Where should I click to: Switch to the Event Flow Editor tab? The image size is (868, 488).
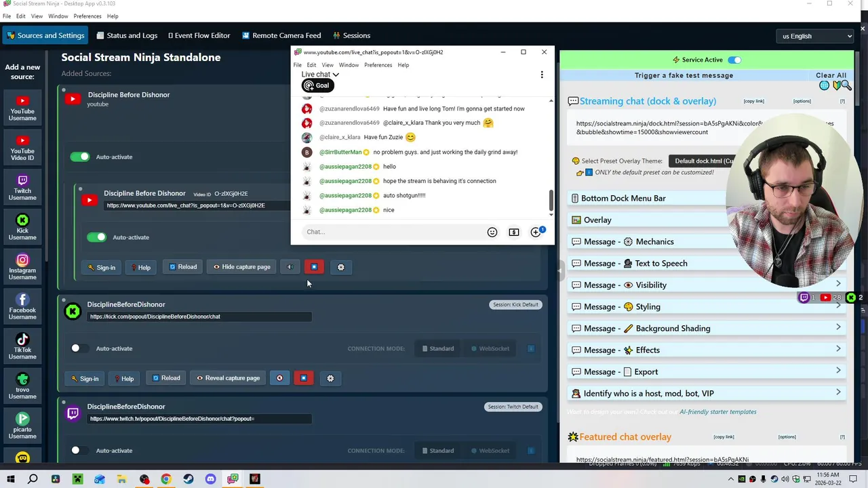[x=199, y=35]
